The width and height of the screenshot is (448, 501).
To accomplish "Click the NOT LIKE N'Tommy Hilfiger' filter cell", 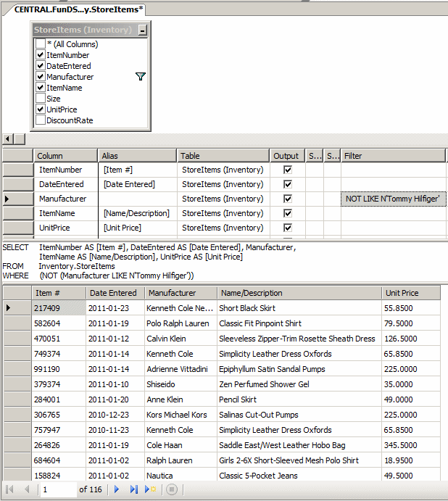I will tap(393, 199).
